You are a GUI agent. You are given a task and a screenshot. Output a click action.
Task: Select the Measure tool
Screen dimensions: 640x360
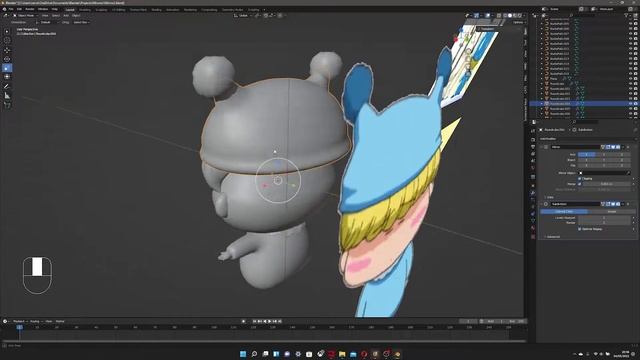click(7, 96)
